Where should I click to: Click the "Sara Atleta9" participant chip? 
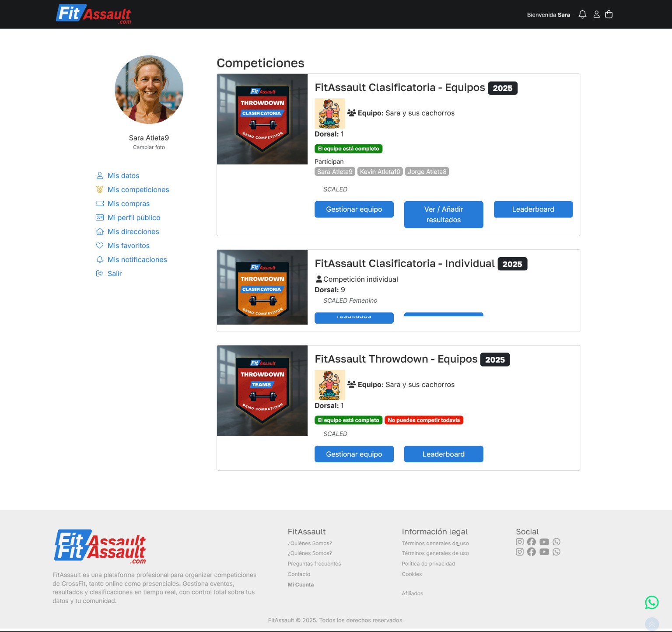[335, 171]
